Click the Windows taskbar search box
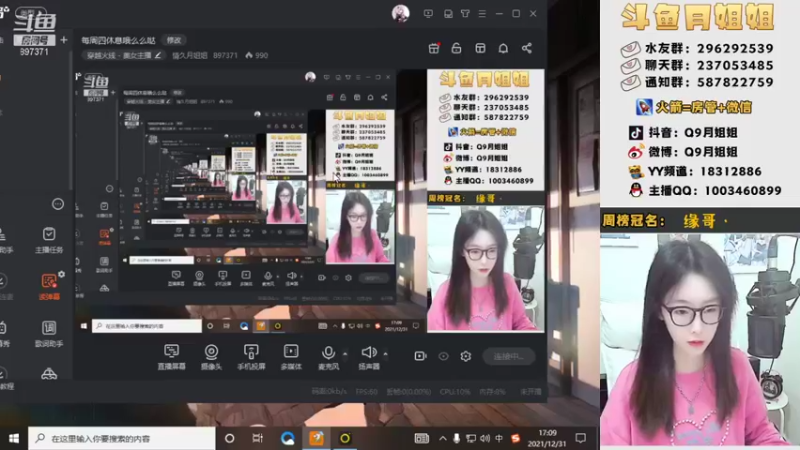 click(x=122, y=438)
